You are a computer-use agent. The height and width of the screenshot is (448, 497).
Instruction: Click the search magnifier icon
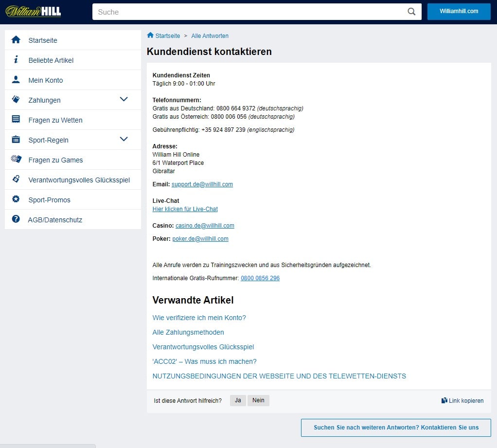pyautogui.click(x=411, y=12)
